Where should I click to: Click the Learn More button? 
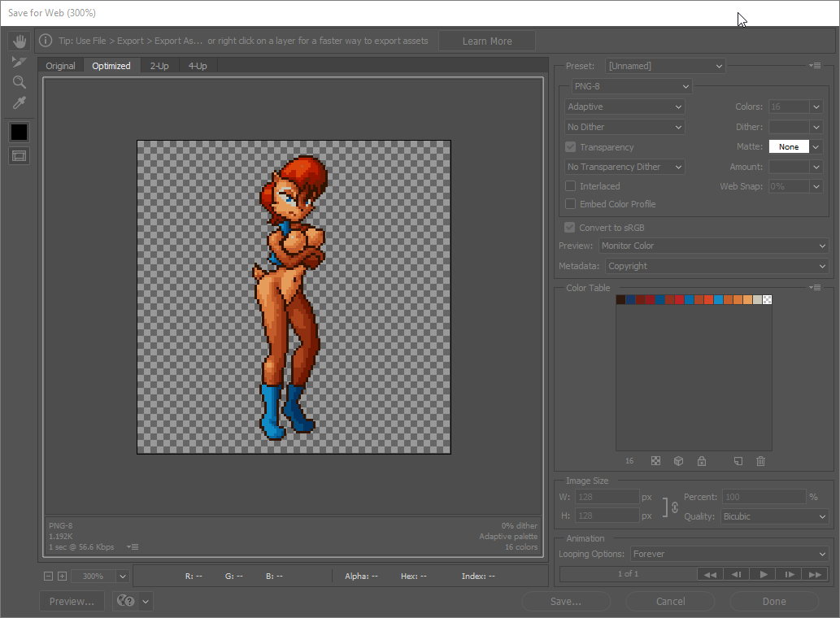pos(487,41)
